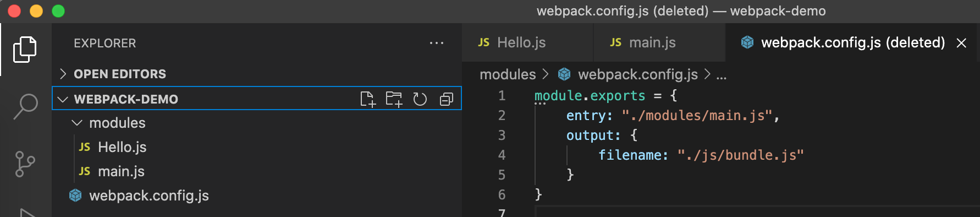Click the New File icon in WEBPACK-DEMO header

click(367, 99)
